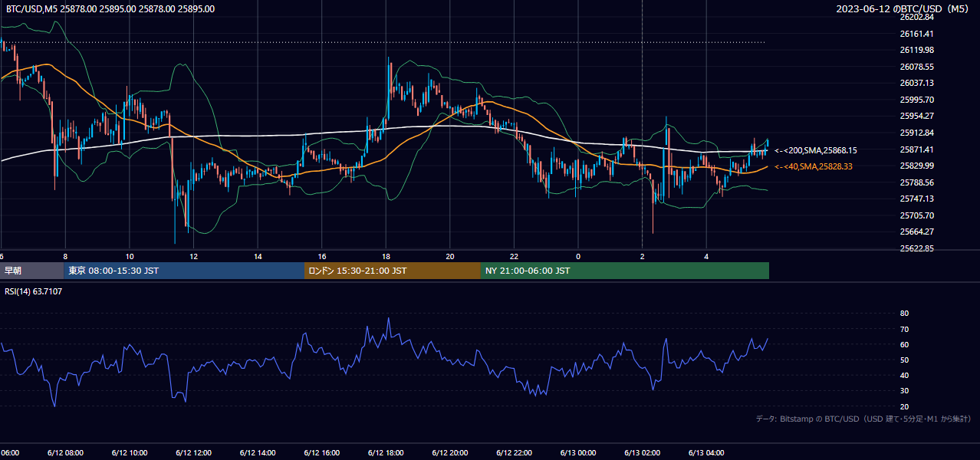The image size is (980, 460).
Task: Click price axis value 25871.41
Action: click(916, 149)
